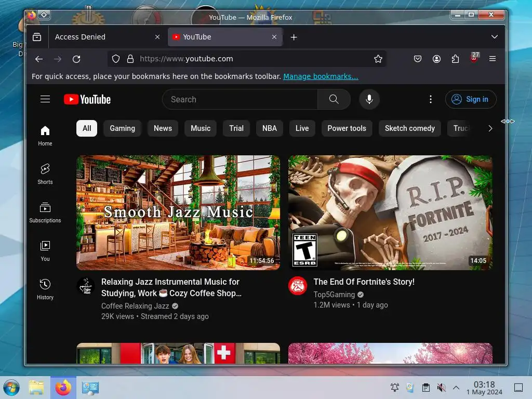Open YouTube settings three-dot menu
Image resolution: width=532 pixels, height=399 pixels.
pyautogui.click(x=431, y=99)
